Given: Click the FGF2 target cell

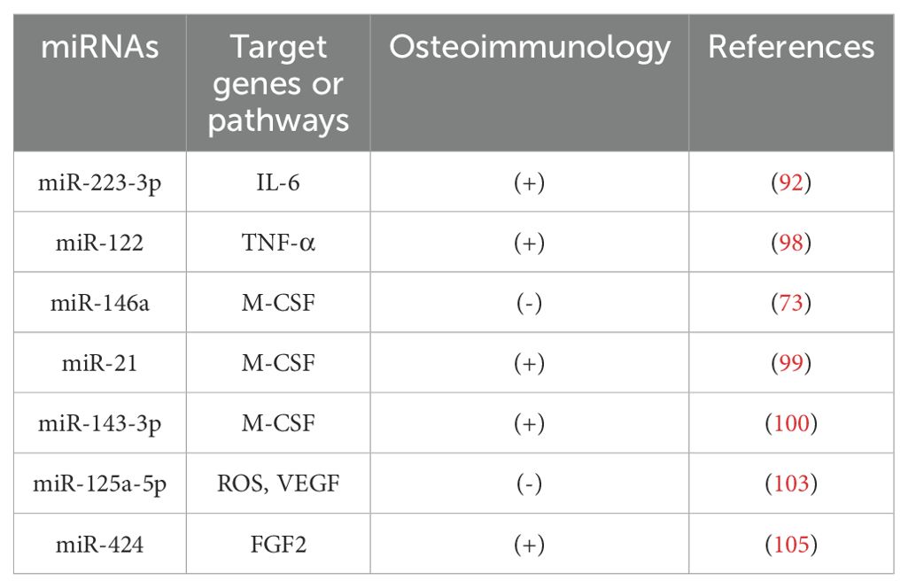Looking at the screenshot, I should point(278,544).
